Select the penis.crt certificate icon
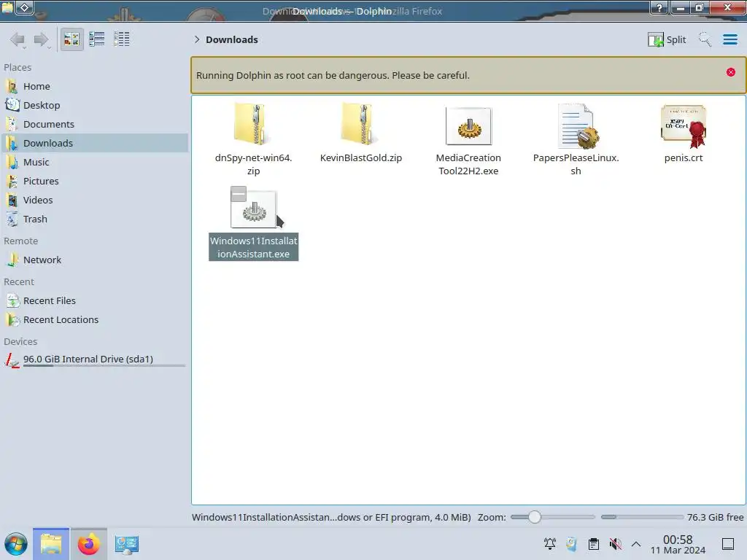Screen dimensions: 747x560 tap(684, 126)
